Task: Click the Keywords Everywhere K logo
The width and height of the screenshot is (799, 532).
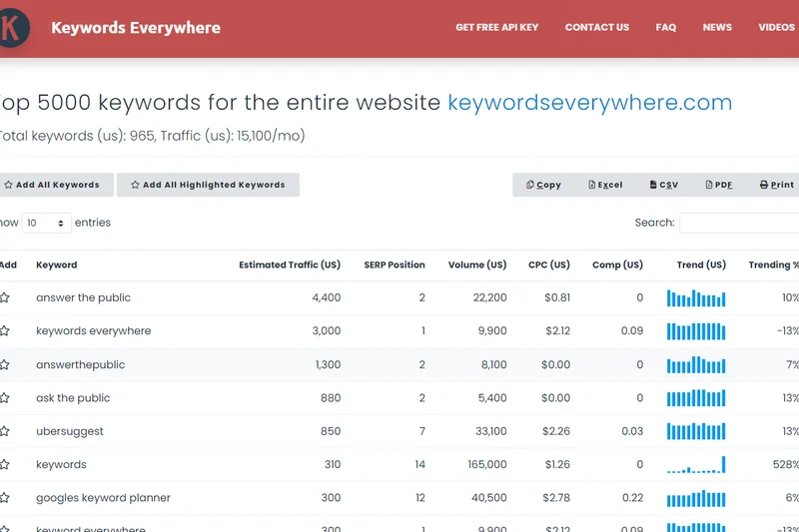Action: (14, 28)
